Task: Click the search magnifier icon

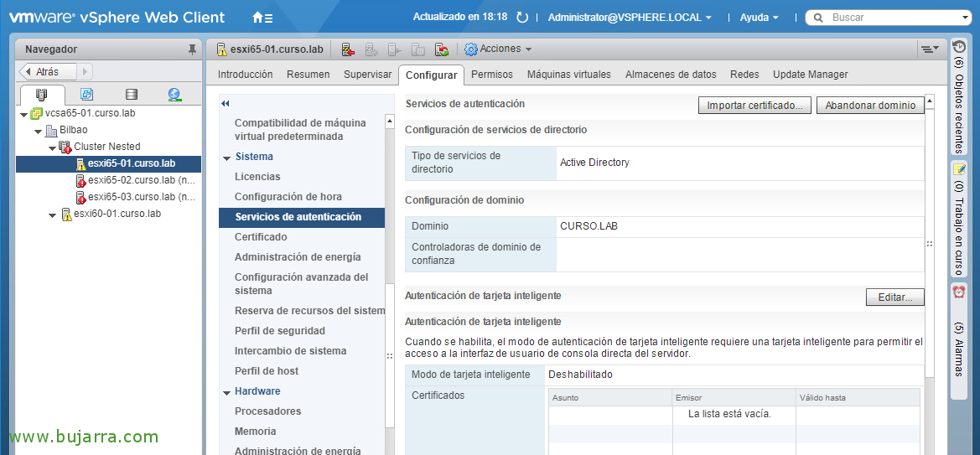Action: [817, 18]
